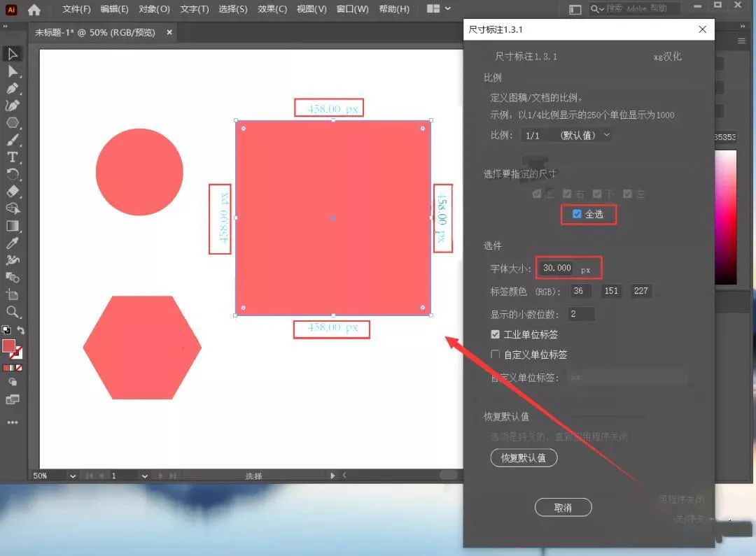Uncheck the 全选 checkbox

(577, 214)
